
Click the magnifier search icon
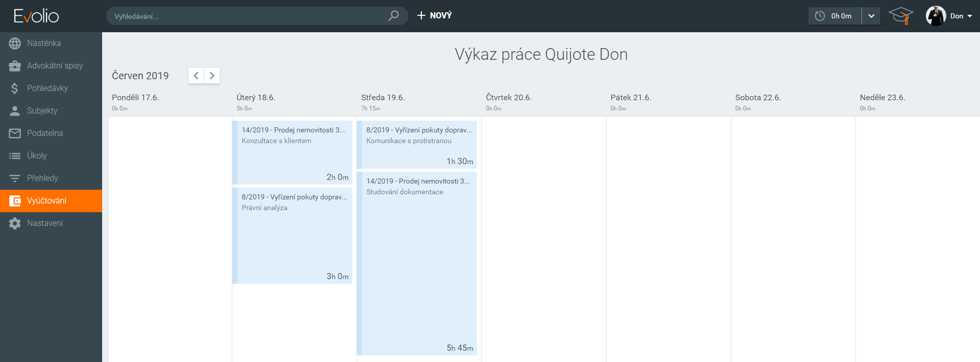(x=393, y=16)
